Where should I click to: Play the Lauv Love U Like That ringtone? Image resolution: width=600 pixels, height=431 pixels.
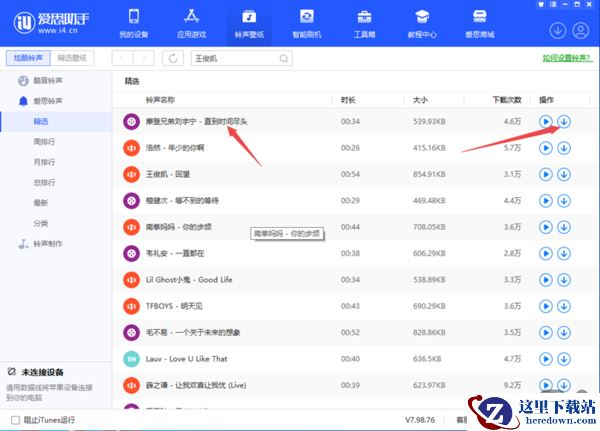(546, 359)
